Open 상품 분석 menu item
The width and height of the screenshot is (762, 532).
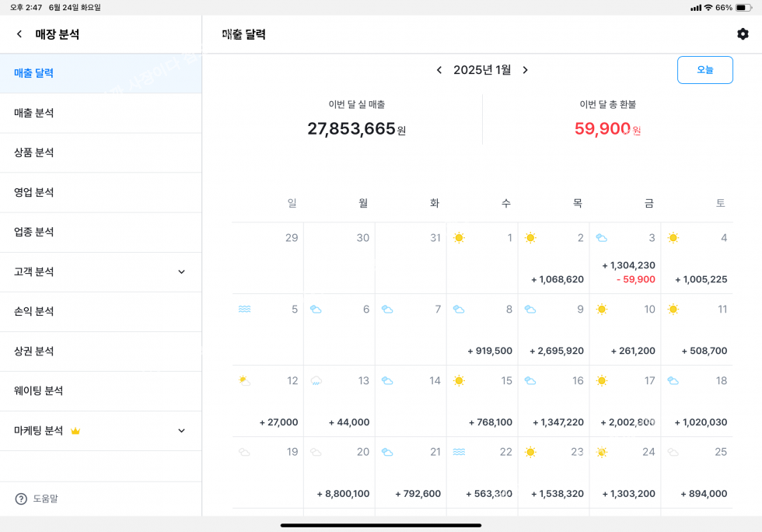(x=34, y=152)
